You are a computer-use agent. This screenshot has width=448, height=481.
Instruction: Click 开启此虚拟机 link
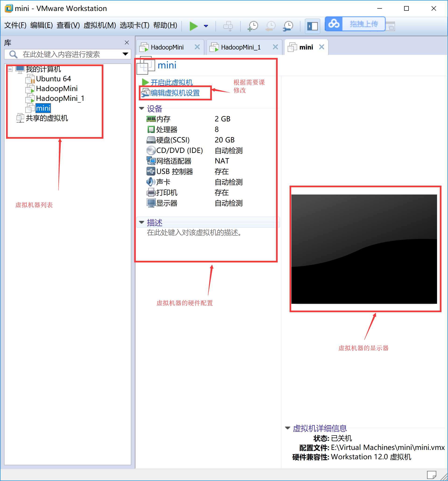(x=172, y=82)
